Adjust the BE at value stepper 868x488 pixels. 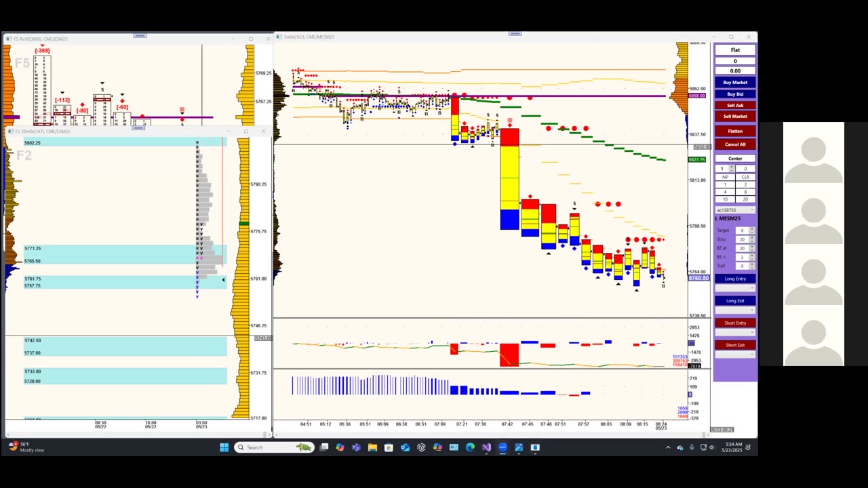coord(752,248)
